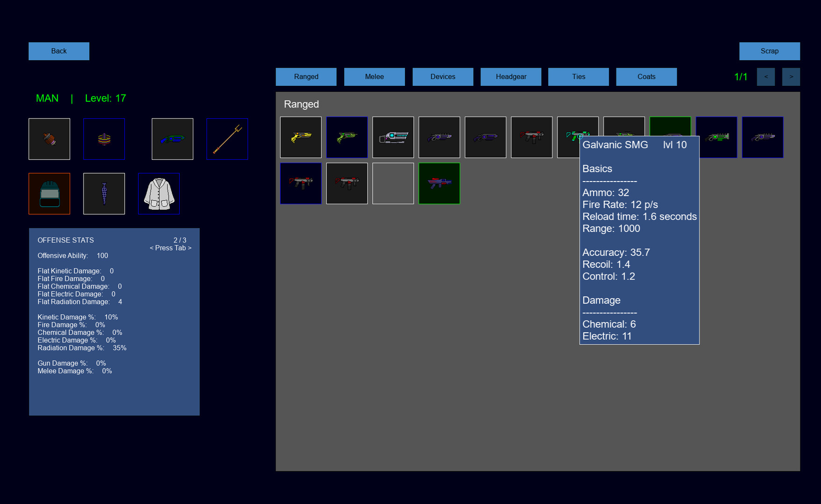The height and width of the screenshot is (504, 821).
Task: Open the Ties category tab
Action: 579,77
